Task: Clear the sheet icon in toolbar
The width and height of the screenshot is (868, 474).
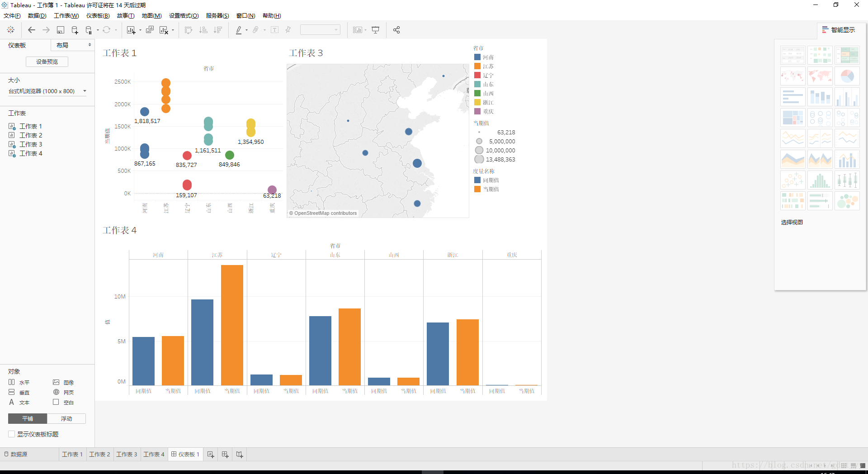Action: point(164,30)
